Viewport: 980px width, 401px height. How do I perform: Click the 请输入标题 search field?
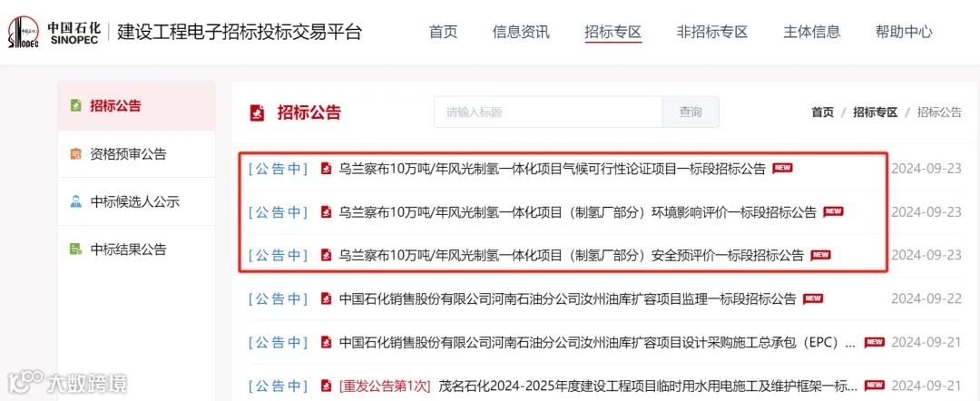pyautogui.click(x=548, y=112)
